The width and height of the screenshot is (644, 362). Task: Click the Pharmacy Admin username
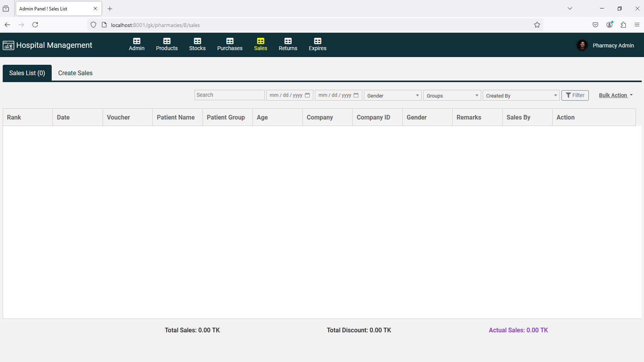point(613,45)
